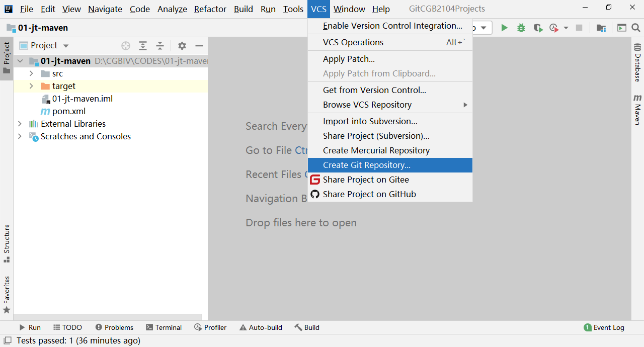The image size is (644, 347).
Task: Select pom.xml file in project tree
Action: point(69,111)
